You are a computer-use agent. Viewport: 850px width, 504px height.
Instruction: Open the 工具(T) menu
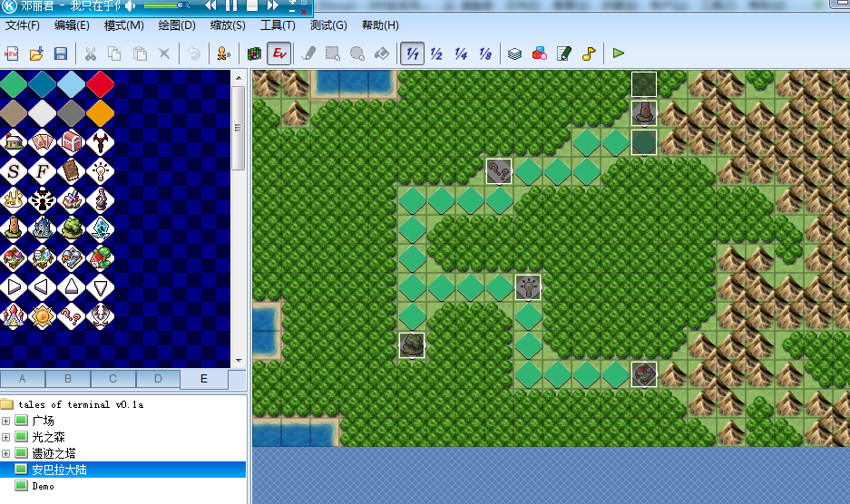tap(278, 25)
